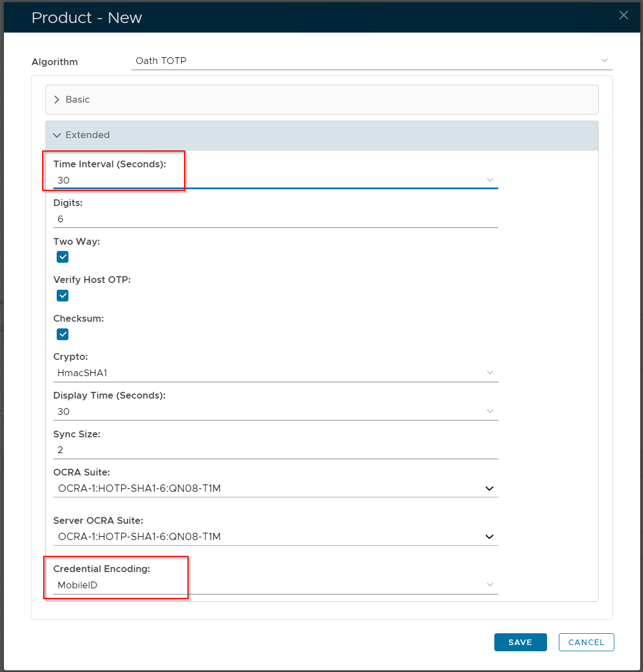Click the chevron arrow in Time Interval field
Image resolution: width=643 pixels, height=672 pixels.
coord(490,180)
